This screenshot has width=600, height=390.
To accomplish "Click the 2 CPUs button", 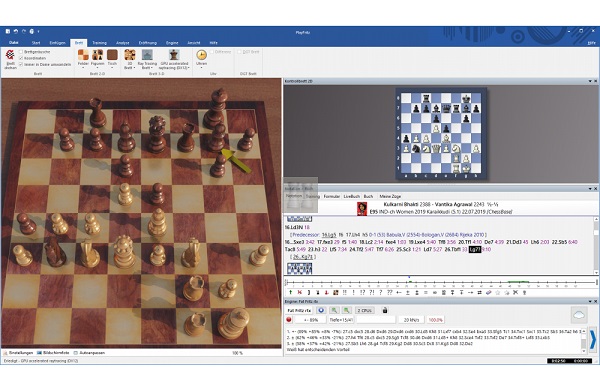I will pyautogui.click(x=364, y=310).
